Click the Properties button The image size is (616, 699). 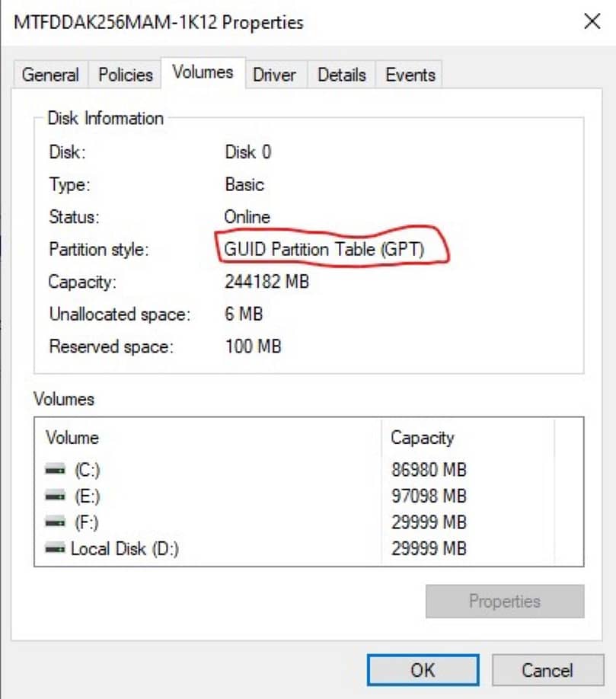(504, 602)
